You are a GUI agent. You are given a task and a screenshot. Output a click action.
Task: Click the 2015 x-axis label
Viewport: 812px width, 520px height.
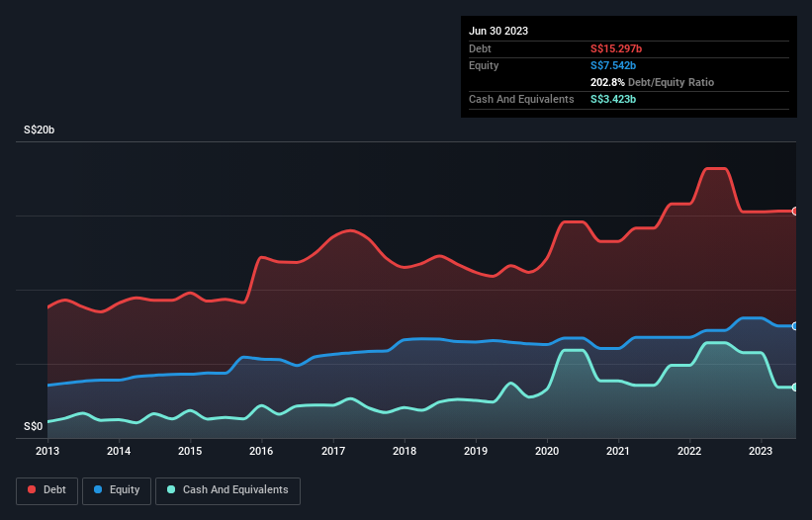tap(190, 451)
